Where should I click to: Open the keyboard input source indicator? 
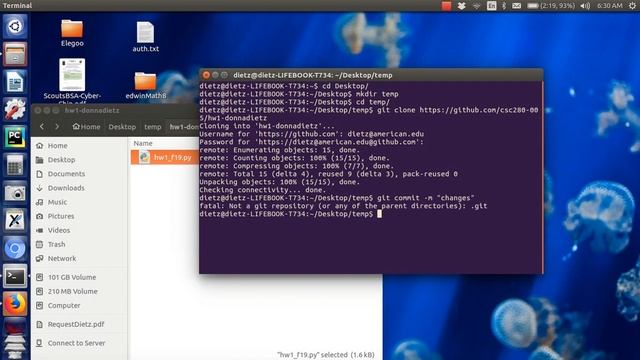(491, 6)
